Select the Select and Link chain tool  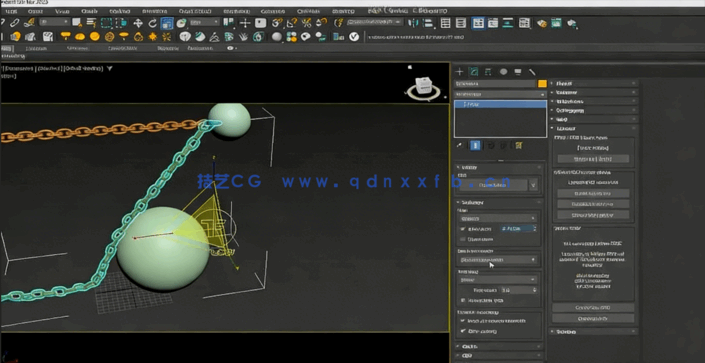click(x=14, y=22)
